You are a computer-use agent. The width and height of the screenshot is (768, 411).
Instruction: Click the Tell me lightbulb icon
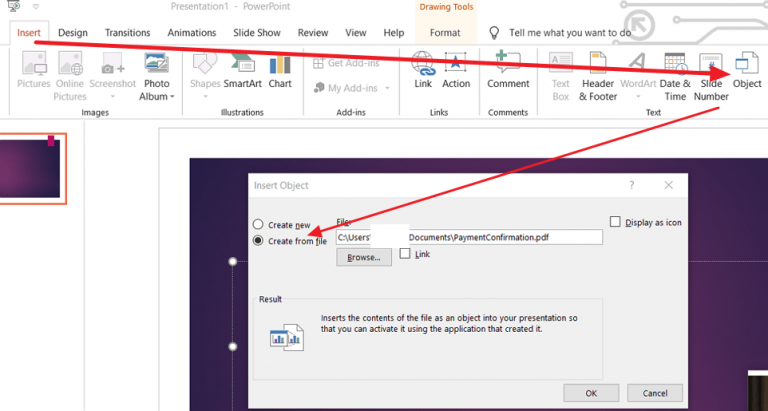coord(494,33)
